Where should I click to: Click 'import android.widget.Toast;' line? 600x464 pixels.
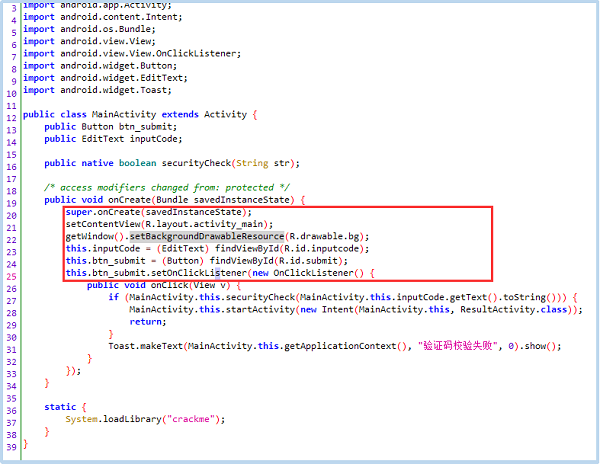97,90
